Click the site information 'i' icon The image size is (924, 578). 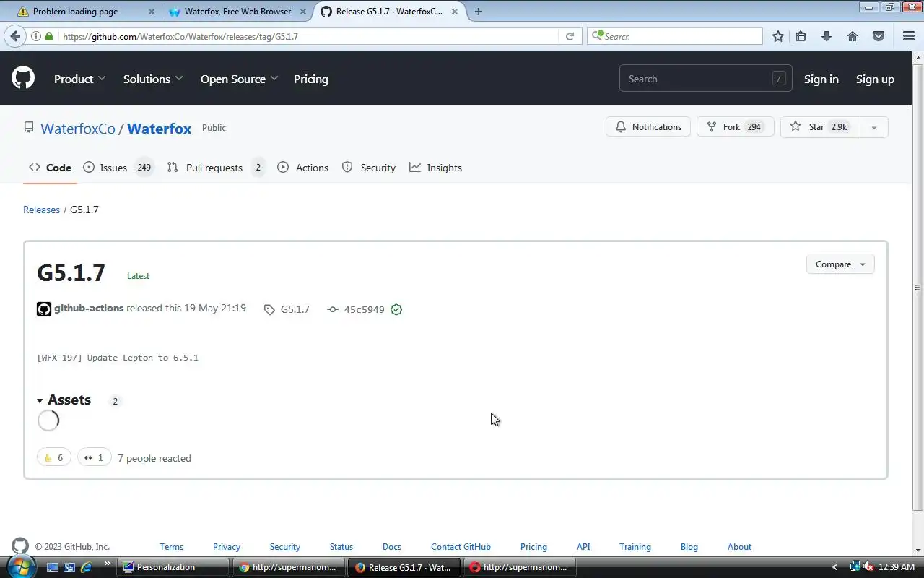[x=35, y=36]
